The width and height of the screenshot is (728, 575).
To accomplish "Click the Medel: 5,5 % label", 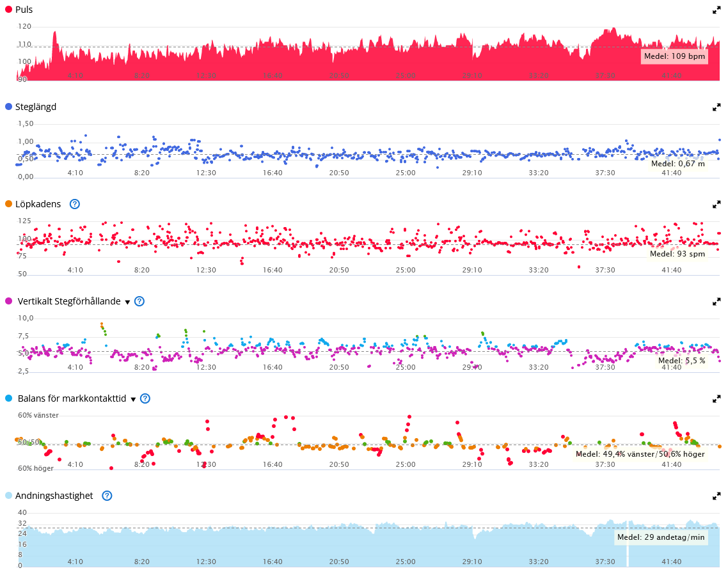I will tap(681, 361).
